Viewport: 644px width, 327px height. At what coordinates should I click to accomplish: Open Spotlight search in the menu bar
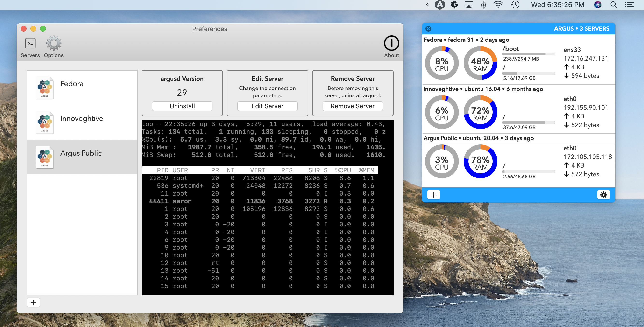(614, 5)
